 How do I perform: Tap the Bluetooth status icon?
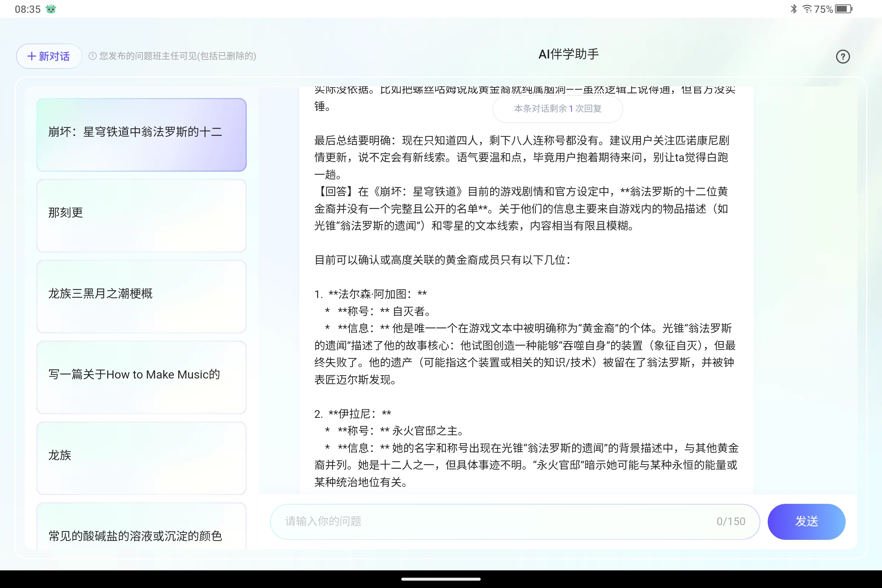pos(793,8)
